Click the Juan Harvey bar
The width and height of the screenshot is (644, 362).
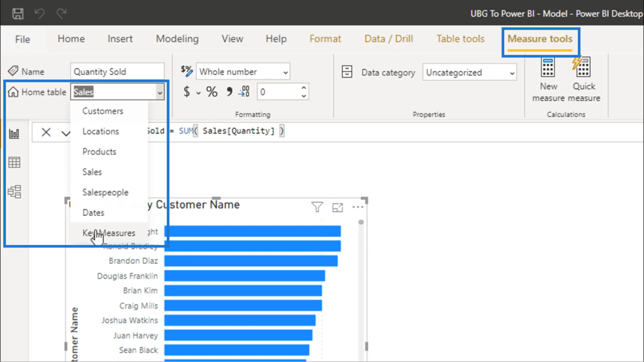click(x=238, y=336)
